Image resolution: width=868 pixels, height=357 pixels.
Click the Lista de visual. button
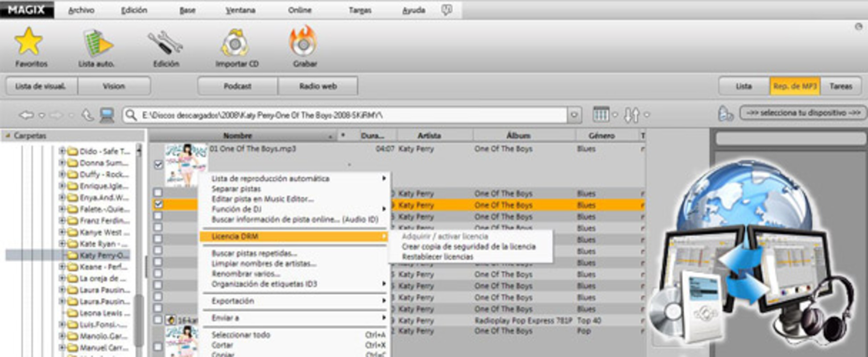[41, 86]
